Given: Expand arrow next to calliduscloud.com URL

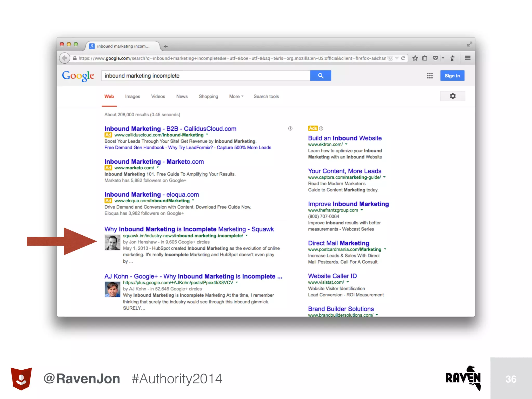Looking at the screenshot, I should tap(207, 135).
